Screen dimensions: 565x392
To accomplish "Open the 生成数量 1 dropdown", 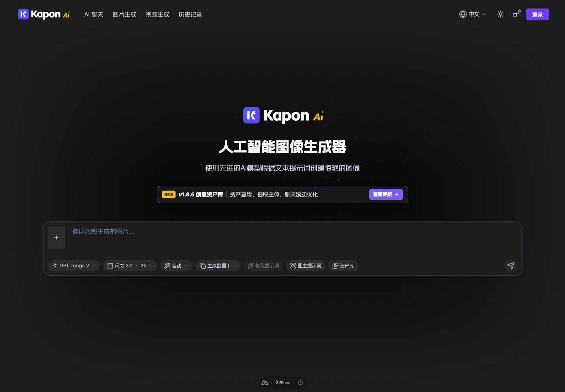I will 218,266.
